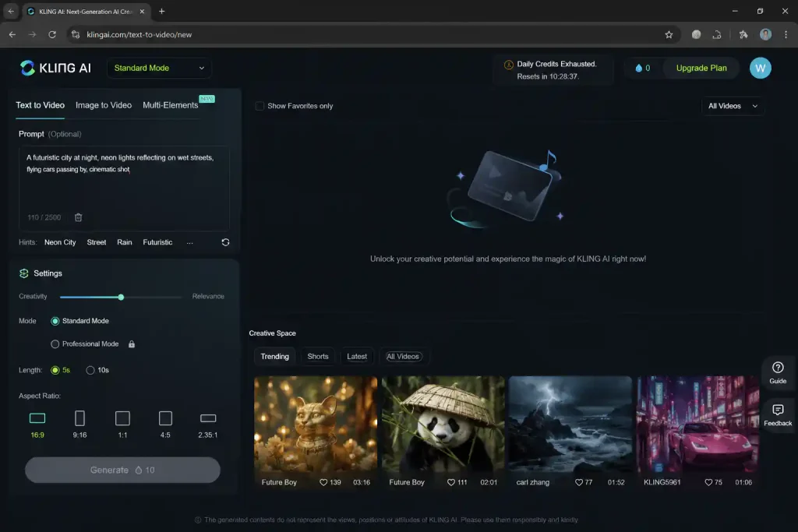This screenshot has height=532, width=798.
Task: Delete prompt text with trash icon
Action: [79, 217]
